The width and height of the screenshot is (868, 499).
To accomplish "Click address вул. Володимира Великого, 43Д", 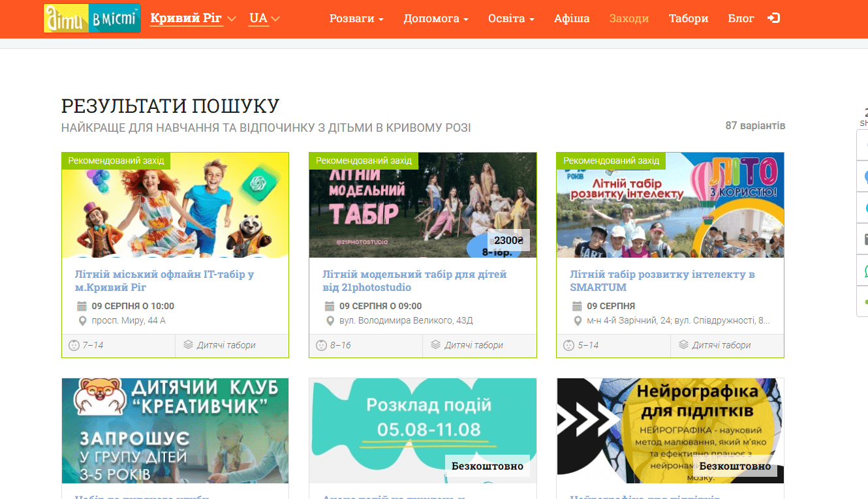I will click(x=406, y=321).
